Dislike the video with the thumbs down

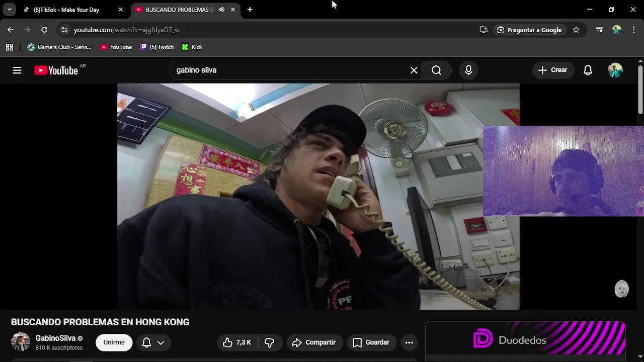coord(270,342)
